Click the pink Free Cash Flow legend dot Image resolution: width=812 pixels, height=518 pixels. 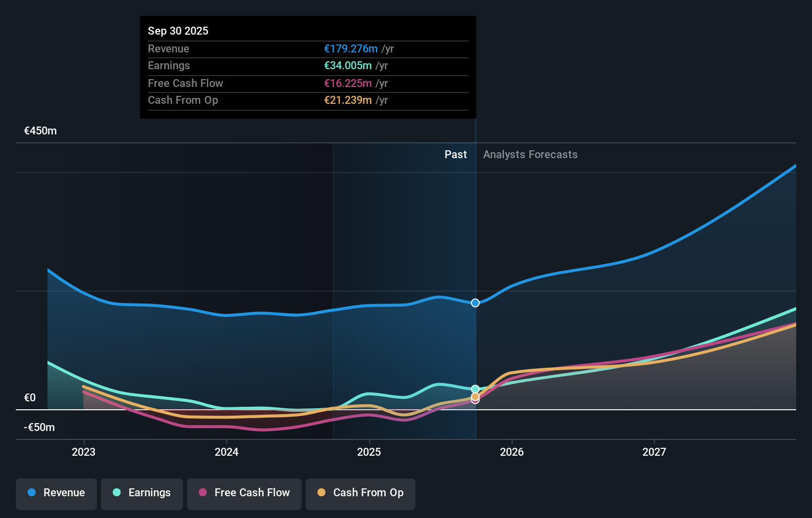tap(203, 493)
